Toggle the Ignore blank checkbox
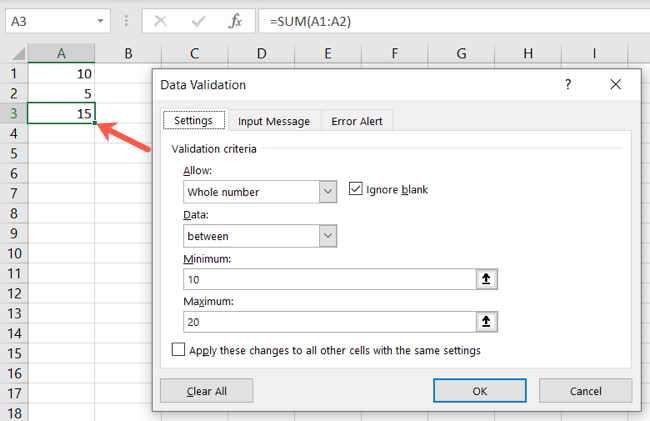 click(356, 189)
